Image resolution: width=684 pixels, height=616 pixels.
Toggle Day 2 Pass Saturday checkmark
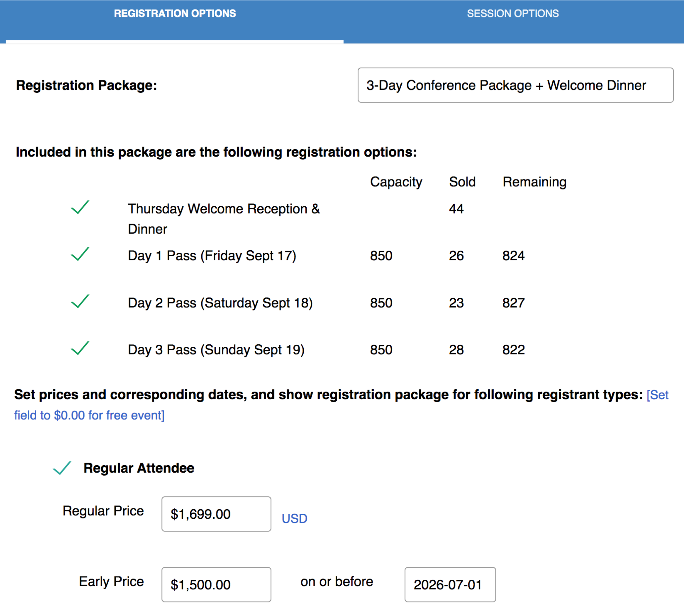[x=80, y=301]
